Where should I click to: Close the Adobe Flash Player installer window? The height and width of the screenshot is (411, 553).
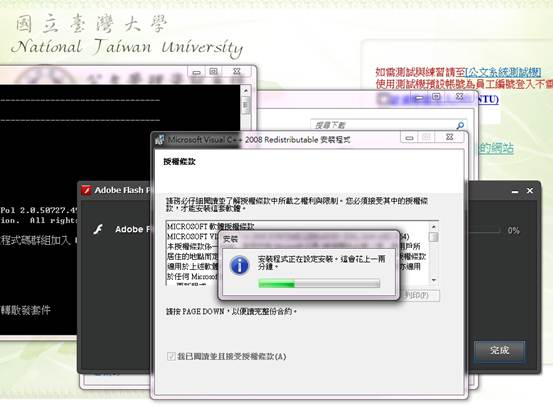530,191
